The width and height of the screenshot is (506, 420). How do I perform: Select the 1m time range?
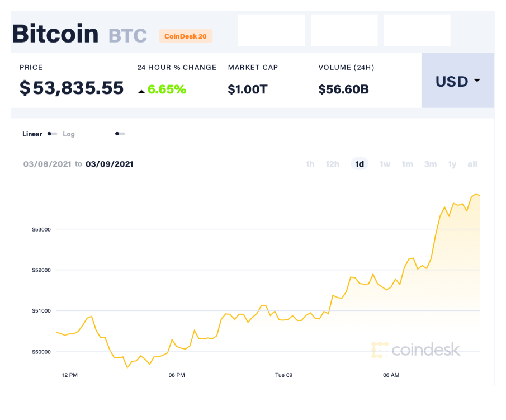pyautogui.click(x=407, y=164)
